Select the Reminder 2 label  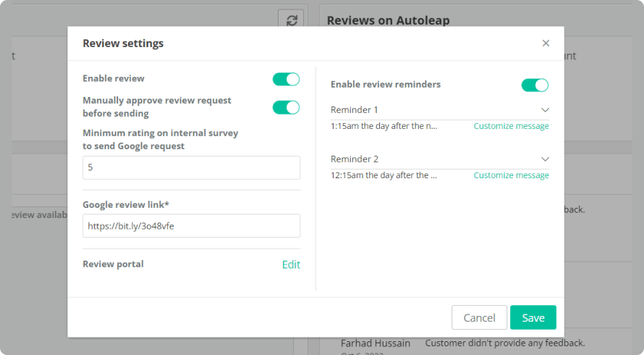click(x=355, y=159)
